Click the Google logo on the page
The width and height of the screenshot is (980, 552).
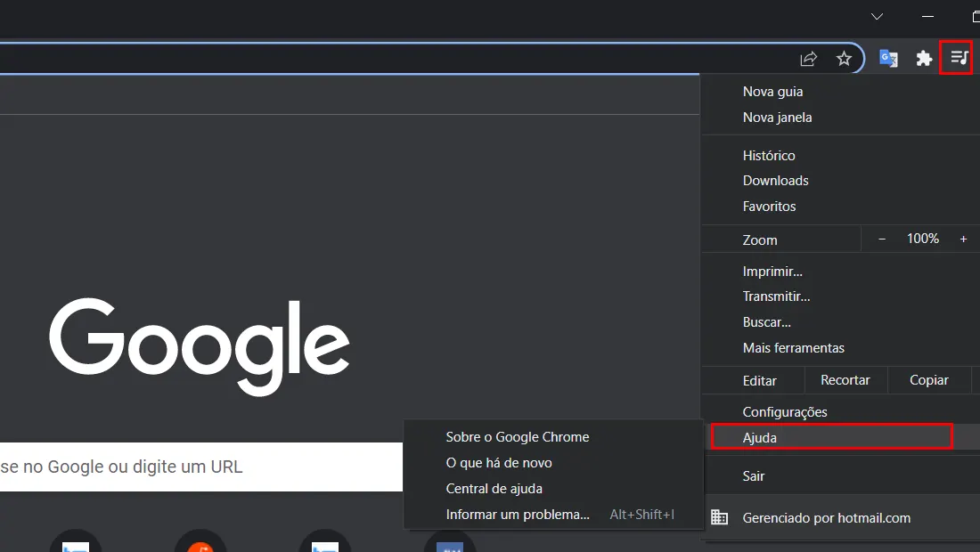200,345
